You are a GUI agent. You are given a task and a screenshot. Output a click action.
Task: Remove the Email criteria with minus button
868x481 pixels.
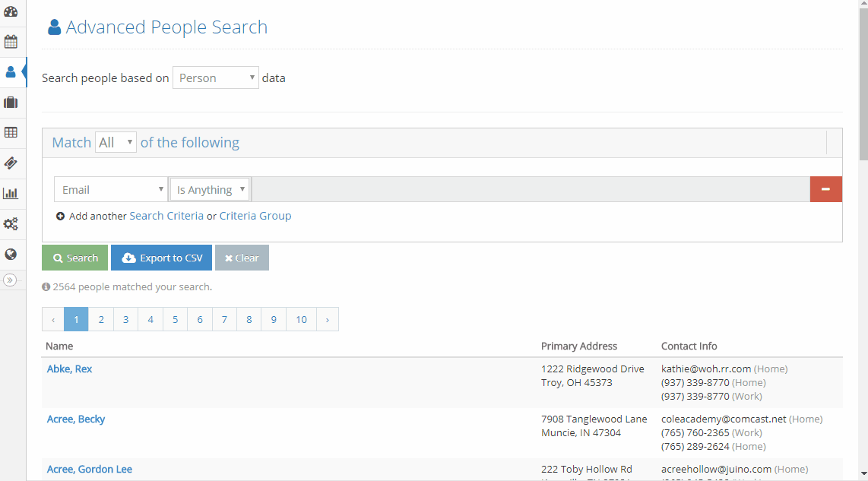point(826,189)
